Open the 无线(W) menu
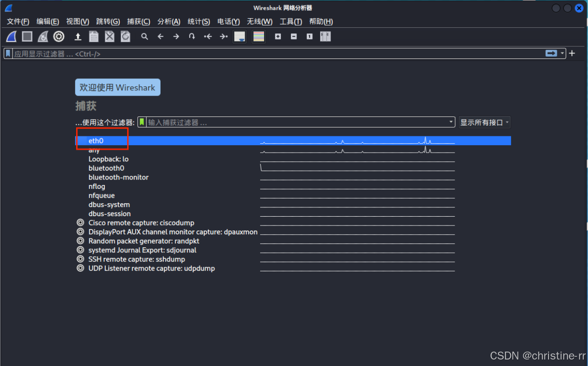The width and height of the screenshot is (588, 366). point(260,21)
